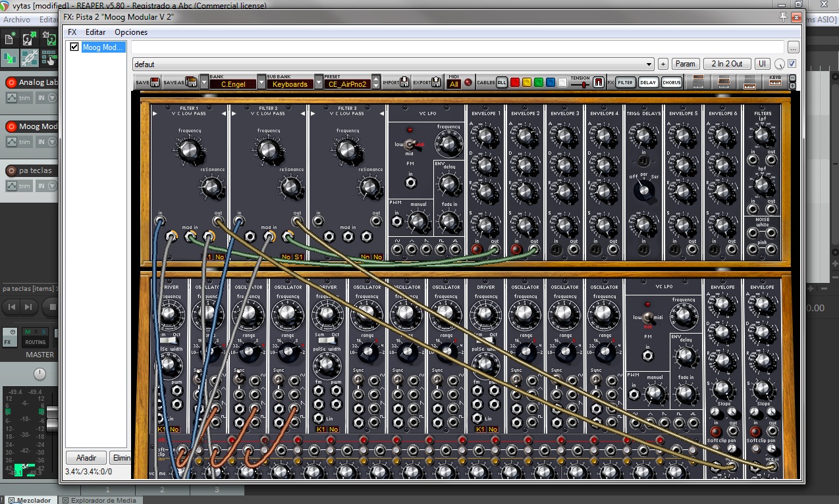The width and height of the screenshot is (839, 504).
Task: Click the open project icon in REAPER toolbar
Action: [29, 39]
